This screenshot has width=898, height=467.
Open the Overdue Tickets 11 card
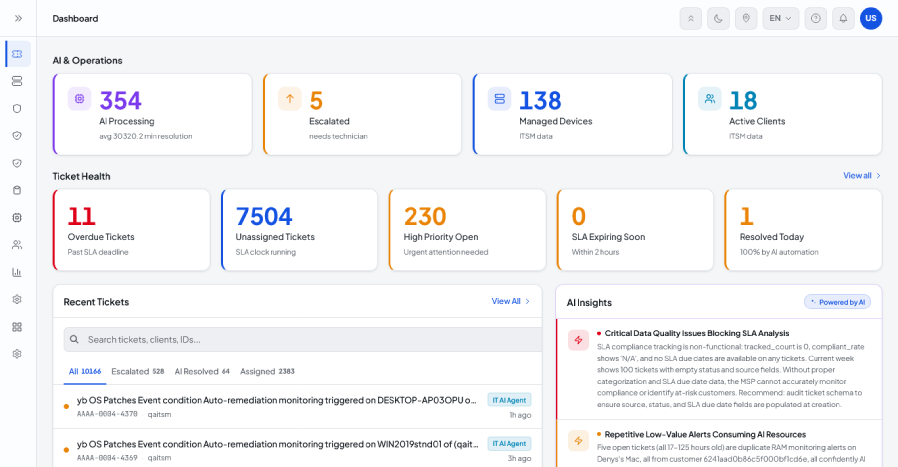tap(131, 230)
